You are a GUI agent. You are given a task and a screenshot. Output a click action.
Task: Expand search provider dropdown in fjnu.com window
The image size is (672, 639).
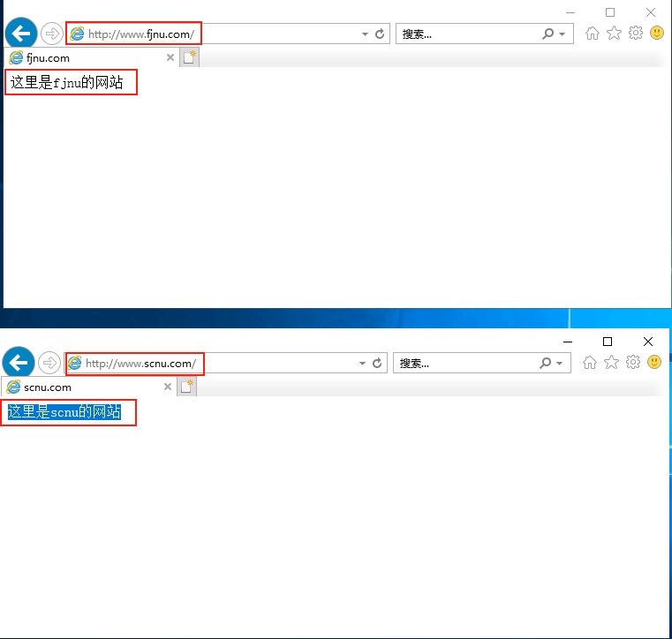(x=563, y=34)
